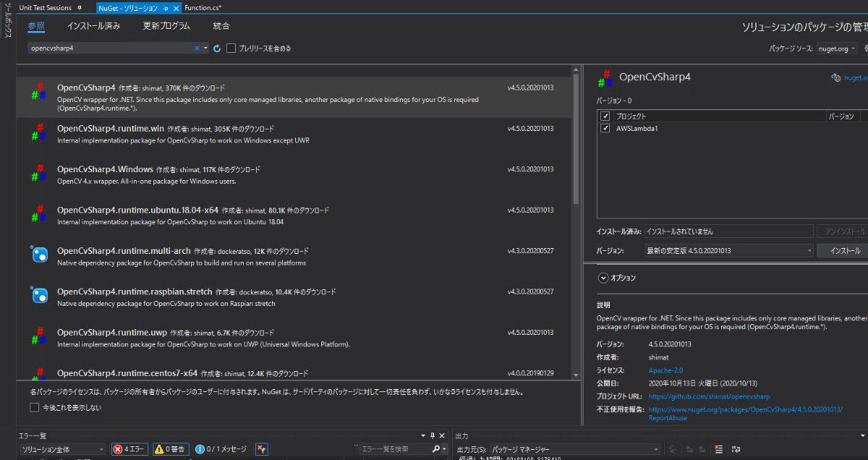Check 今後これを表示しない
This screenshot has height=460, width=868.
(x=34, y=407)
